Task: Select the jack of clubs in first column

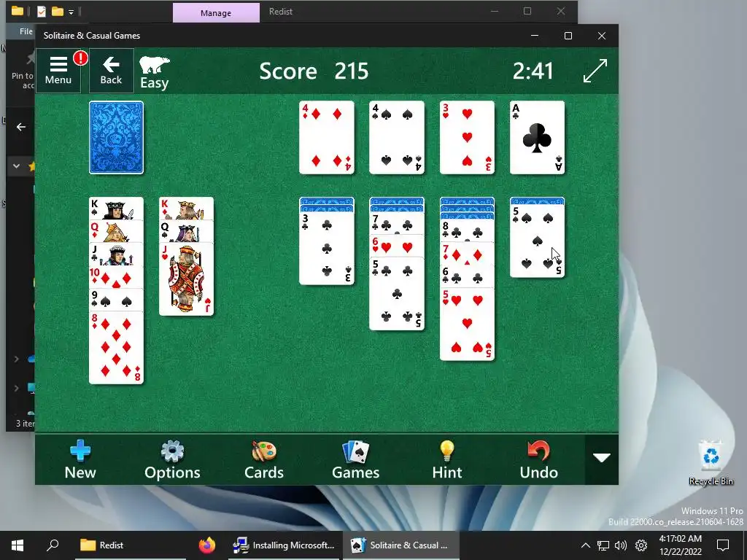Action: point(116,254)
